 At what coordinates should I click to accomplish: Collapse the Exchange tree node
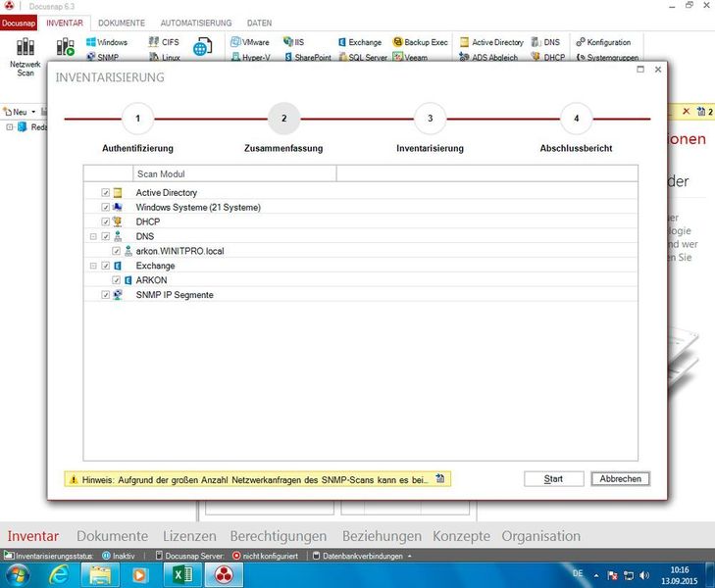click(93, 266)
